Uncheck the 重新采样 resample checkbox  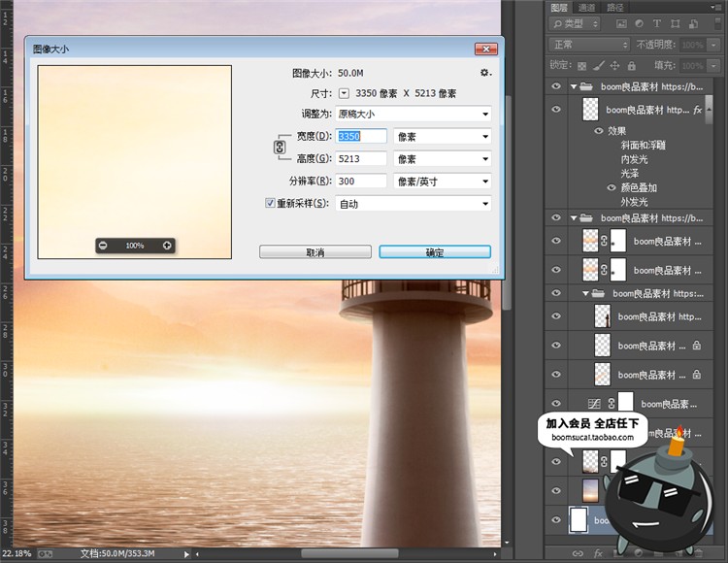click(x=271, y=204)
